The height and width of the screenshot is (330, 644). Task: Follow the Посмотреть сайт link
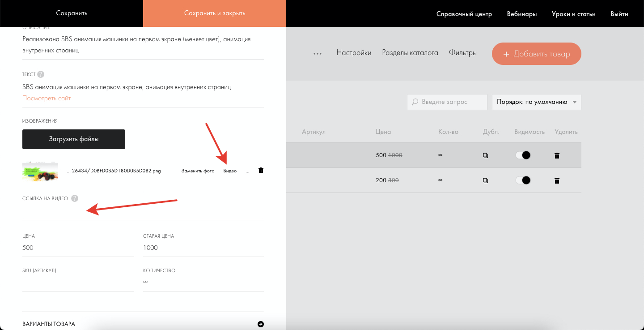point(47,98)
